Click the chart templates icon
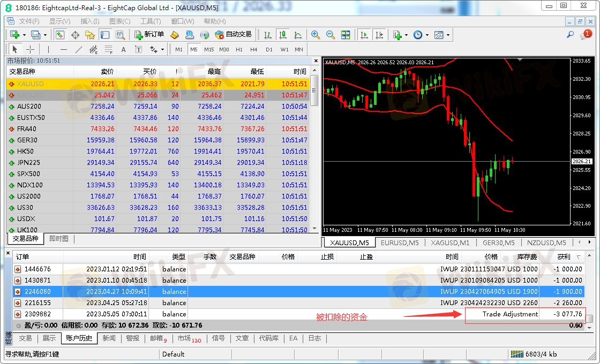This screenshot has height=364, width=600. [439, 35]
